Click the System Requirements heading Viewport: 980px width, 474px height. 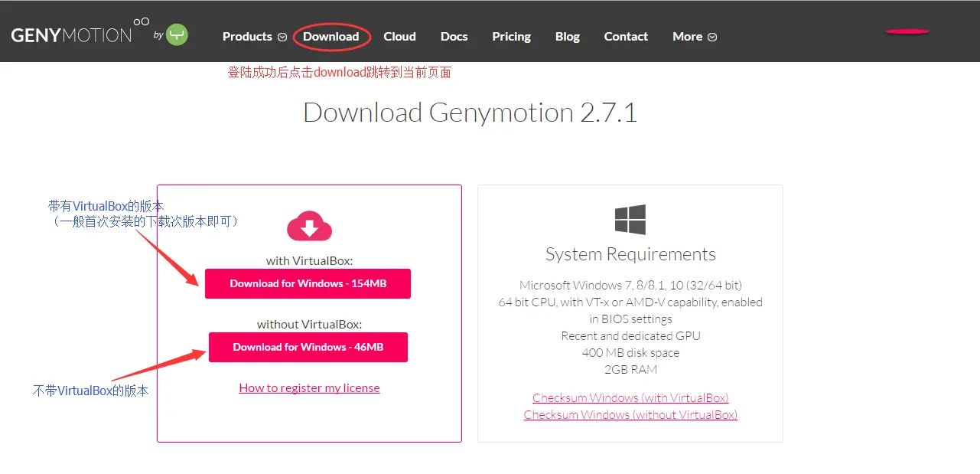coord(630,254)
